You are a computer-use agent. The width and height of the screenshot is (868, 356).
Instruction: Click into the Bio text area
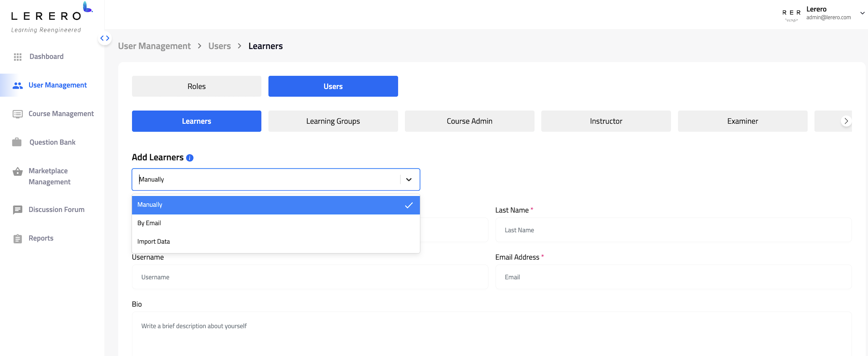492,334
